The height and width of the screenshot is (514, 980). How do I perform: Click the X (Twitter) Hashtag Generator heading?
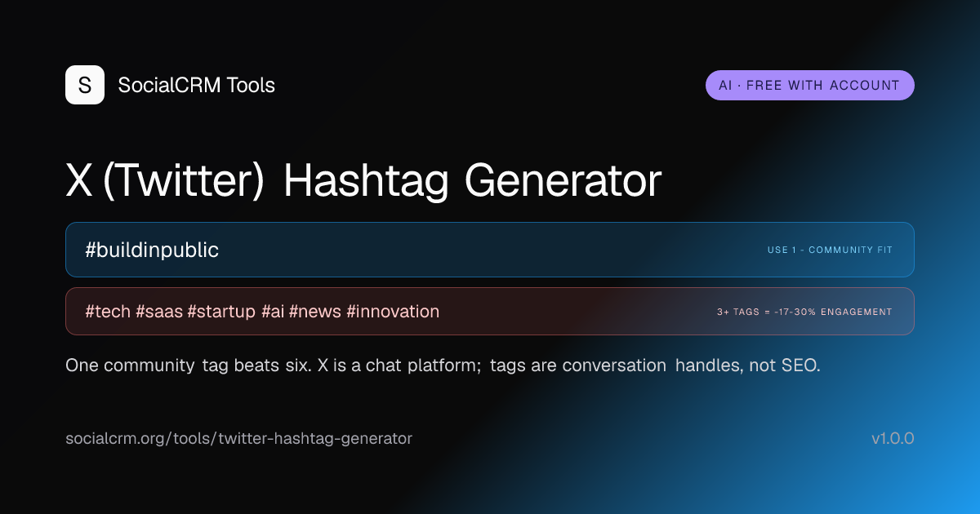click(363, 181)
